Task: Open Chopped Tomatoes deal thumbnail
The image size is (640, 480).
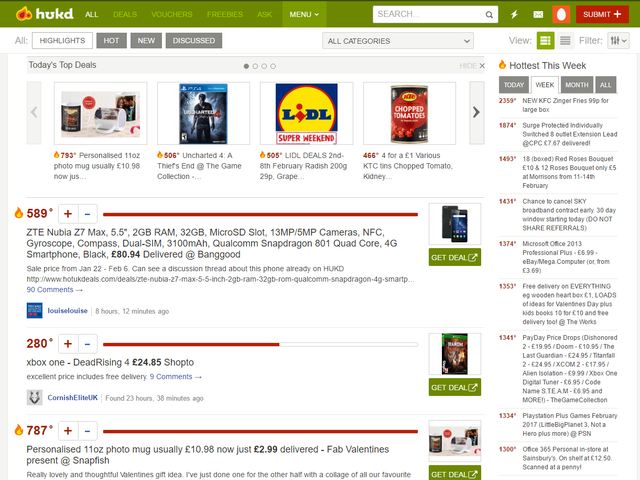Action: point(409,113)
